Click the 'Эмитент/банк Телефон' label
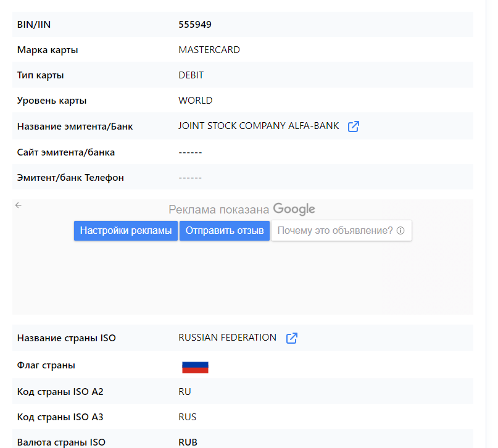This screenshot has width=498, height=448. coord(70,178)
